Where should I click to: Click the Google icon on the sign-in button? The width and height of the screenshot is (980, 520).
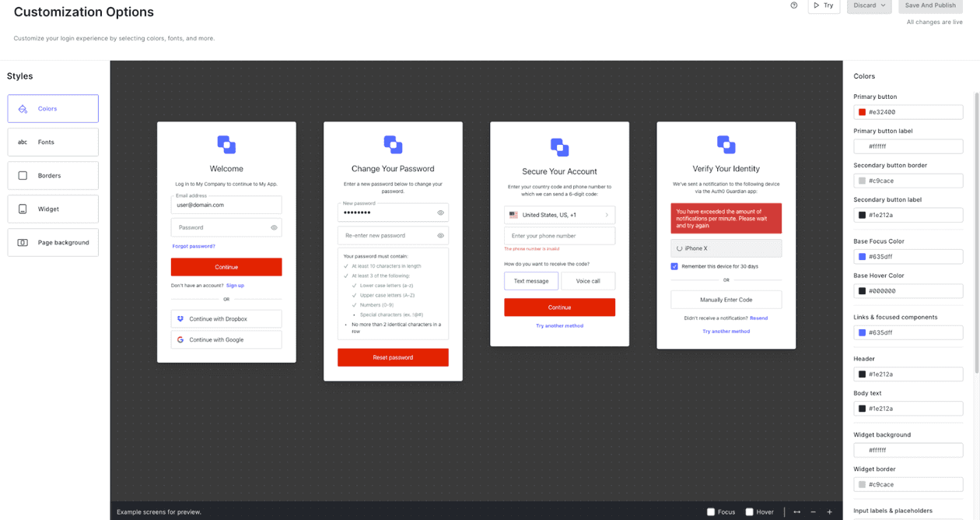(x=180, y=339)
